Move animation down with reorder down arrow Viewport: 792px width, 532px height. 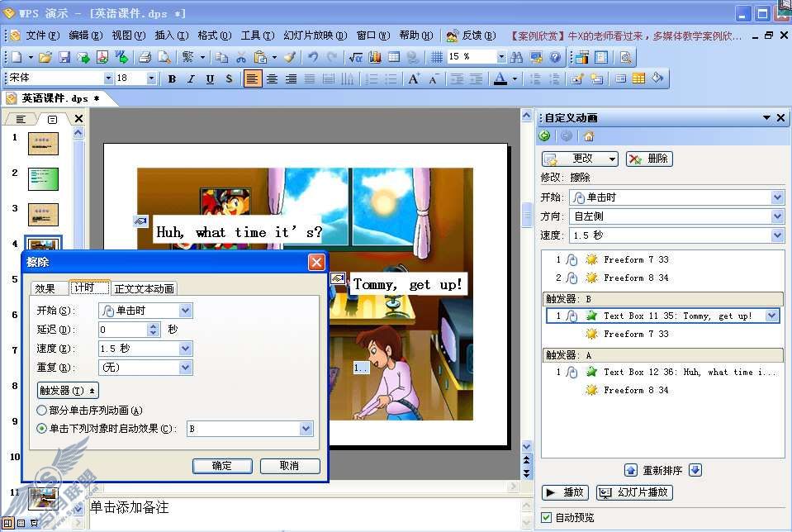[695, 470]
